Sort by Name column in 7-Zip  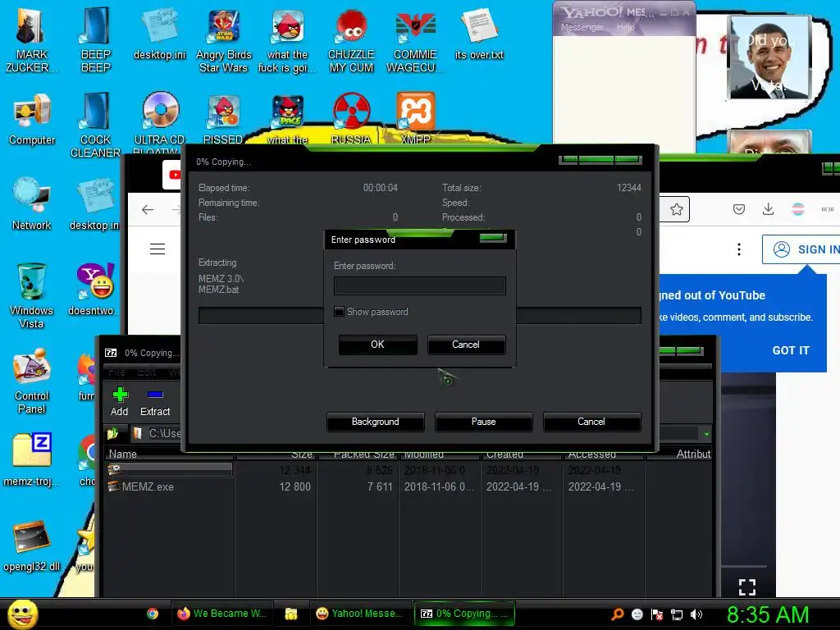(x=169, y=454)
